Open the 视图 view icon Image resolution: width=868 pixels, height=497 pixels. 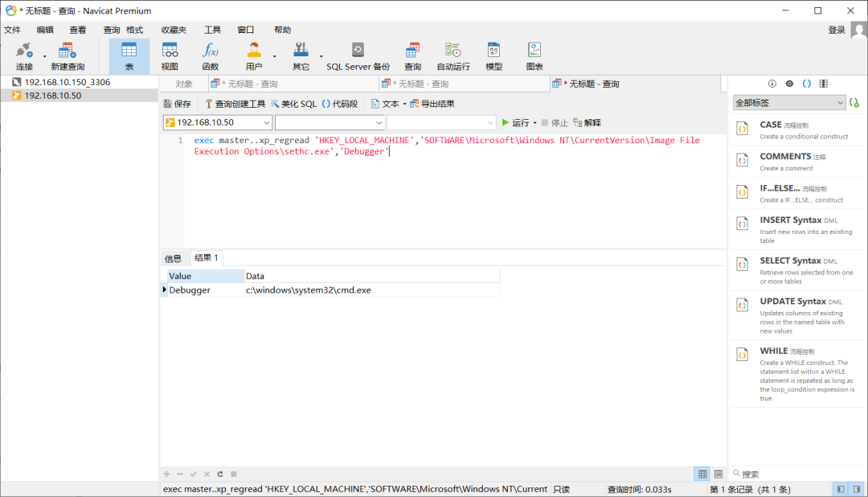coord(170,56)
